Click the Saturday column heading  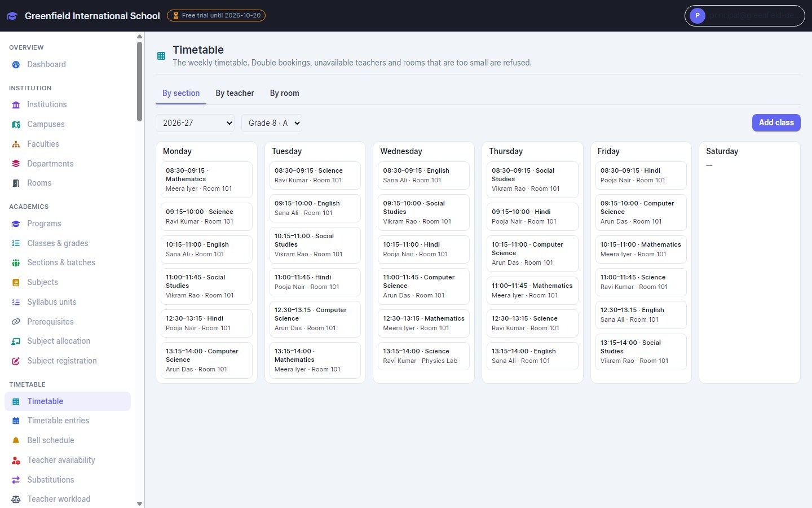coord(722,151)
